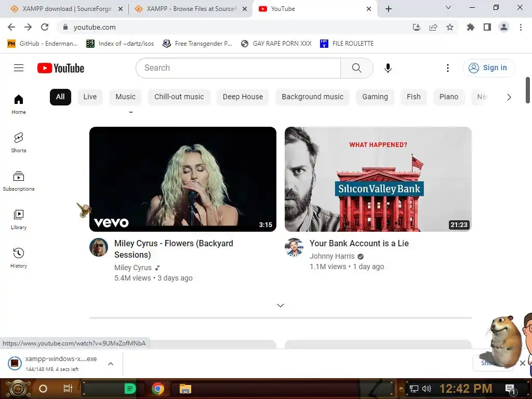Select the Piano filter chip

(x=449, y=97)
